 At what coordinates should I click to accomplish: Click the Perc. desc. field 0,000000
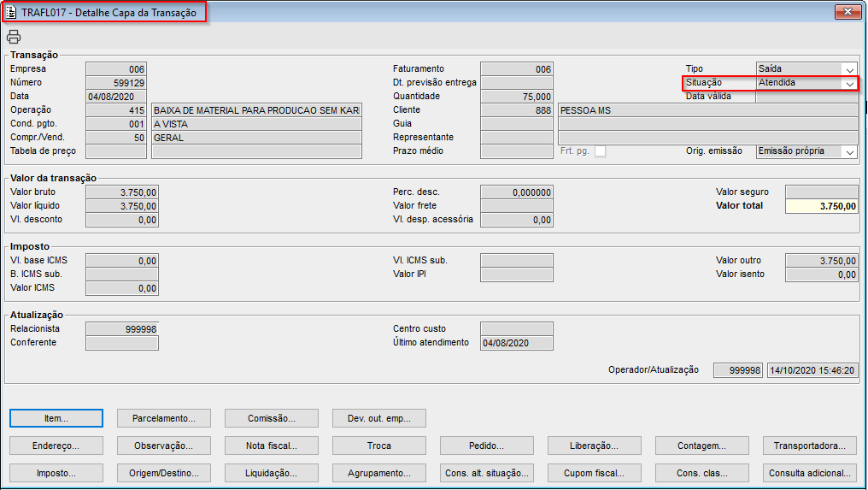(517, 192)
